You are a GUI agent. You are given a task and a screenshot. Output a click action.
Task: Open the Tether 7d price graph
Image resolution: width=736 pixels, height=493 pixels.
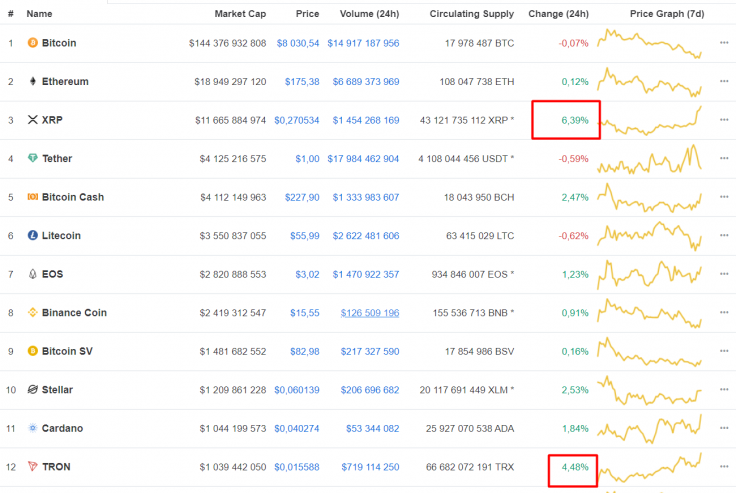tap(649, 159)
